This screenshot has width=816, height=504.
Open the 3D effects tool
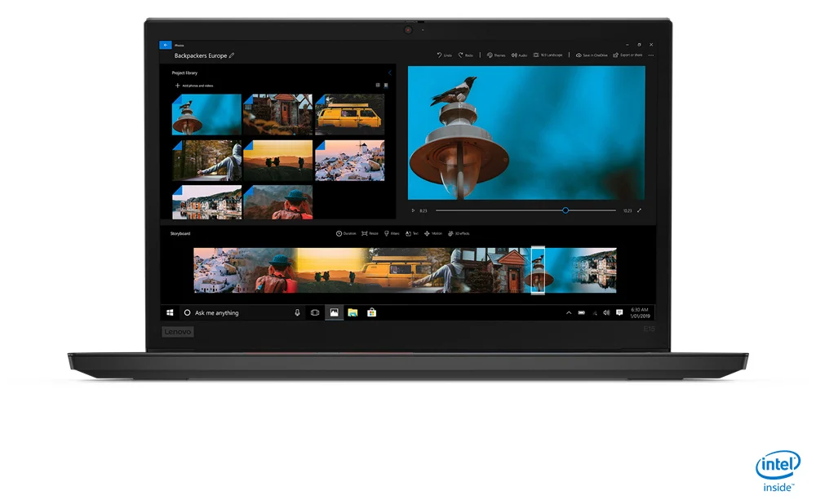[x=459, y=233]
